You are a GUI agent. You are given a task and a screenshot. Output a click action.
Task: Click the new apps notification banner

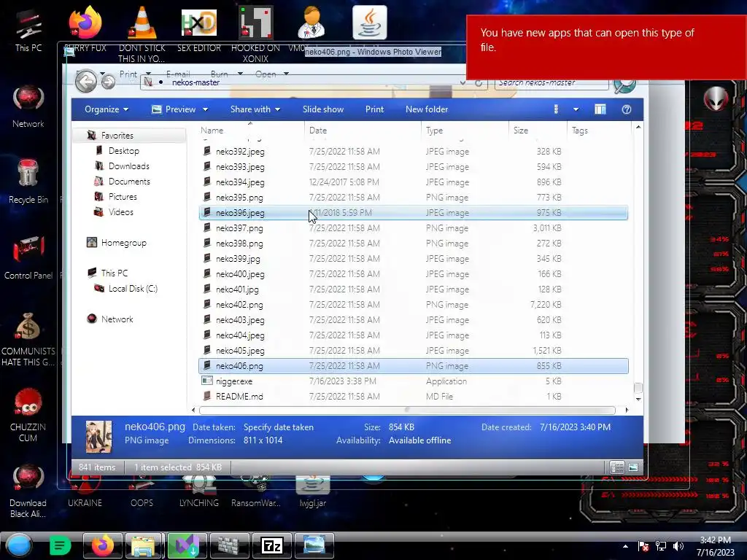pyautogui.click(x=606, y=47)
